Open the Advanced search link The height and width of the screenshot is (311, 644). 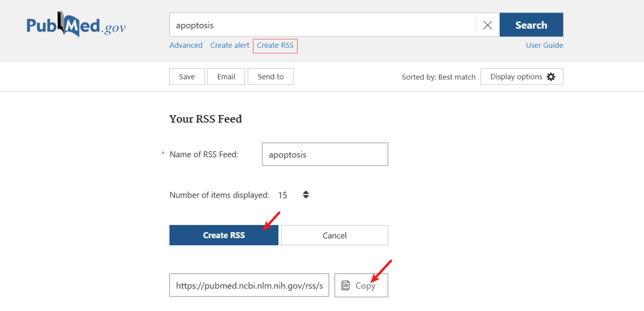(186, 45)
